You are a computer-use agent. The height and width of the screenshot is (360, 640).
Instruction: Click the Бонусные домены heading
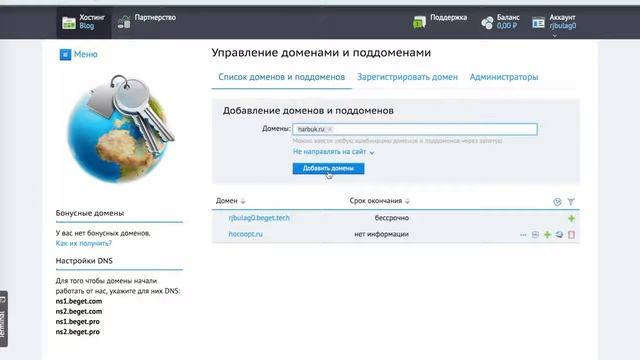90,213
